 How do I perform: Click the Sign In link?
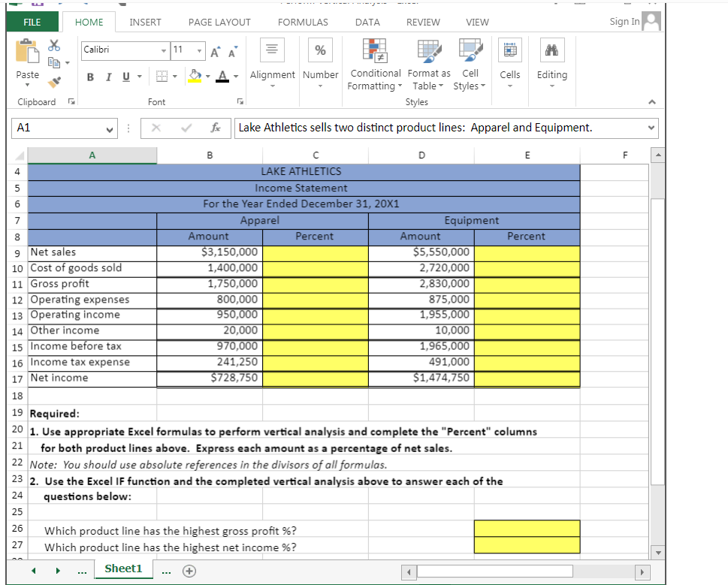point(624,22)
